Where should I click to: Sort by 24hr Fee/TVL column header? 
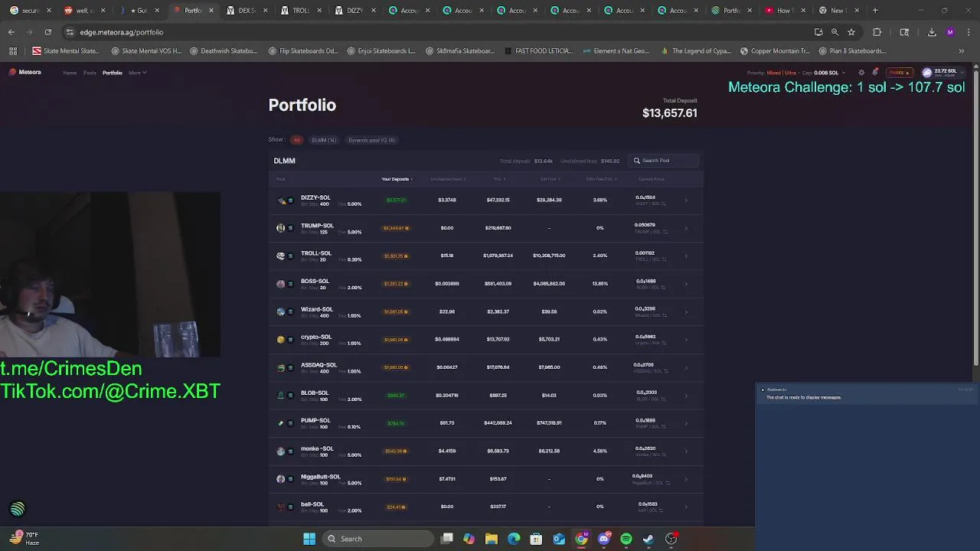pos(600,179)
